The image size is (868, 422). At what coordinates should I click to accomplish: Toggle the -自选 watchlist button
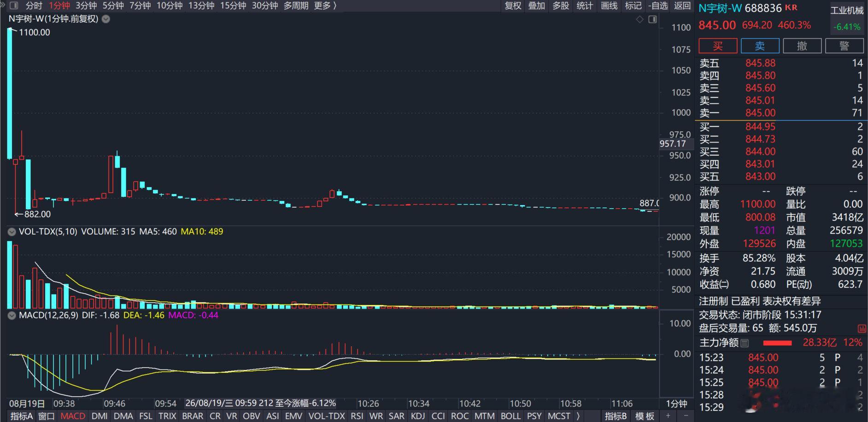tap(657, 6)
